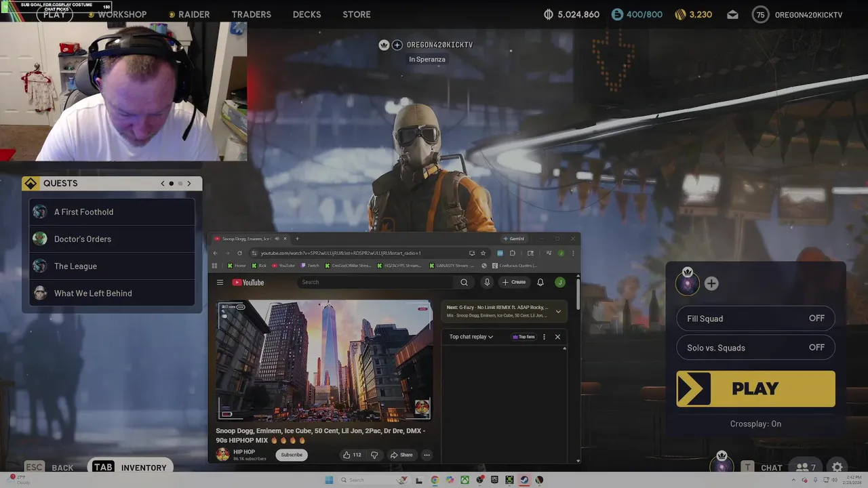Reload the browser page
This screenshot has height=488, width=868.
(x=239, y=253)
